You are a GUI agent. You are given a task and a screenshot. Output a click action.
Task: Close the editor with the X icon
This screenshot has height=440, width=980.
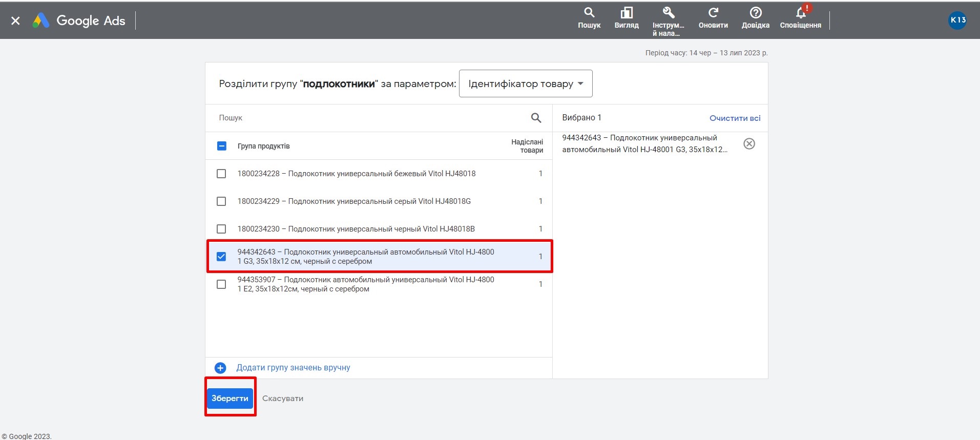tap(15, 20)
